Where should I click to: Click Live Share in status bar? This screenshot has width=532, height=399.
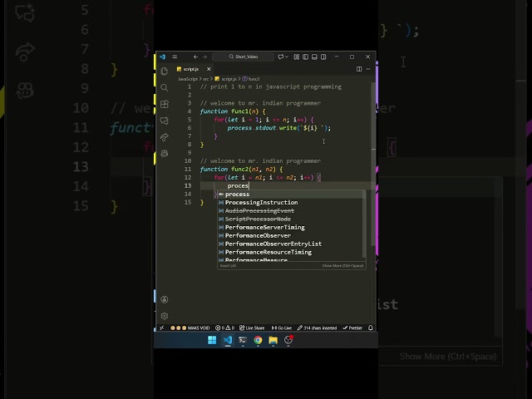252,328
